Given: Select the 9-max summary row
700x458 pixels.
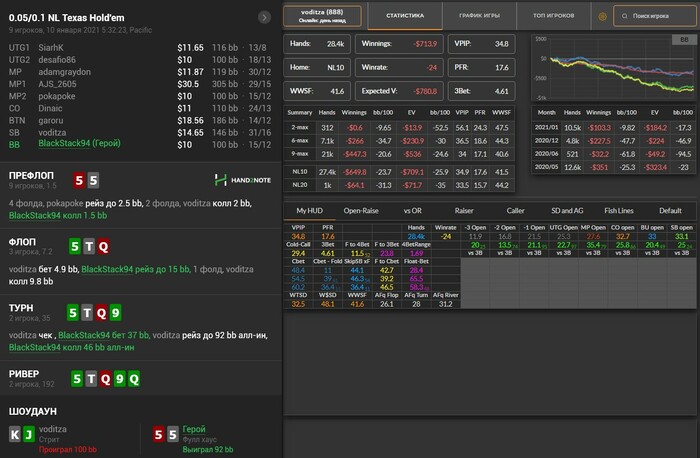Looking at the screenshot, I should [399, 154].
